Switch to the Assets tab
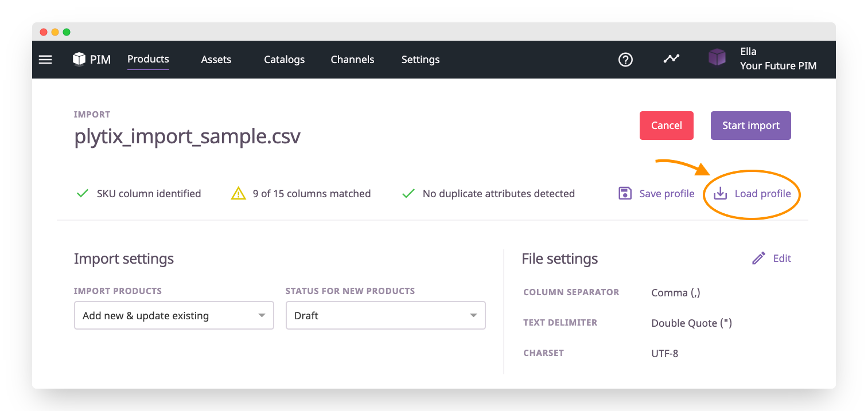 click(x=216, y=60)
